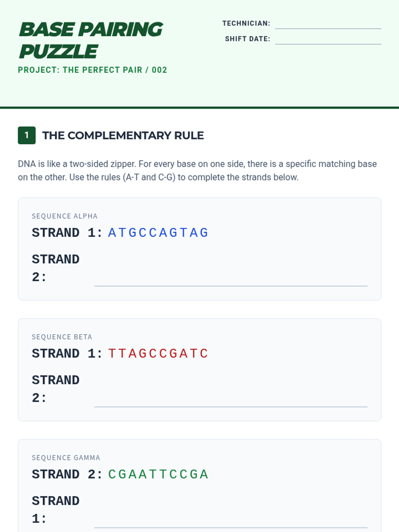Click the Sequence Beta label

pos(62,337)
